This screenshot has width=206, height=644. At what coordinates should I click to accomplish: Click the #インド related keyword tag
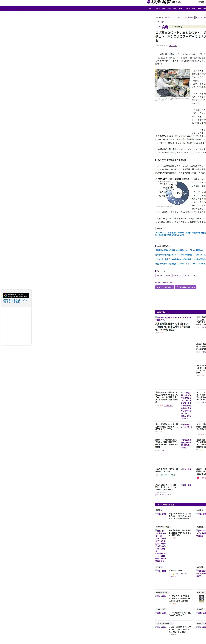(160, 276)
